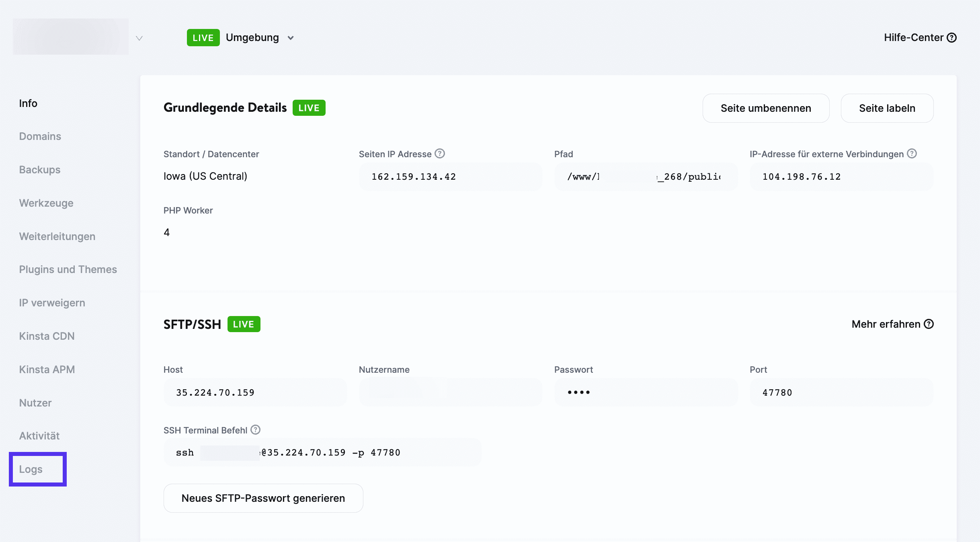Click the Host IP 35.224.70.159 field
980x542 pixels.
(x=255, y=392)
